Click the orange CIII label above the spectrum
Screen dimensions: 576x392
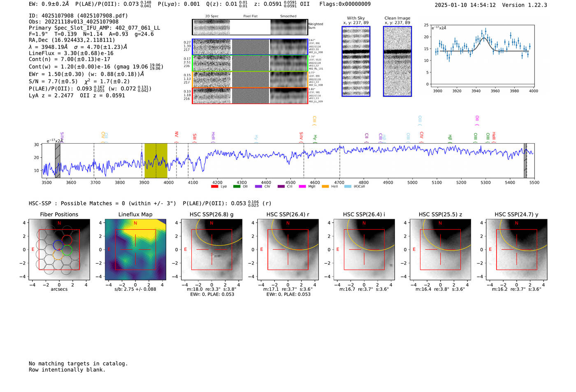tap(314, 120)
